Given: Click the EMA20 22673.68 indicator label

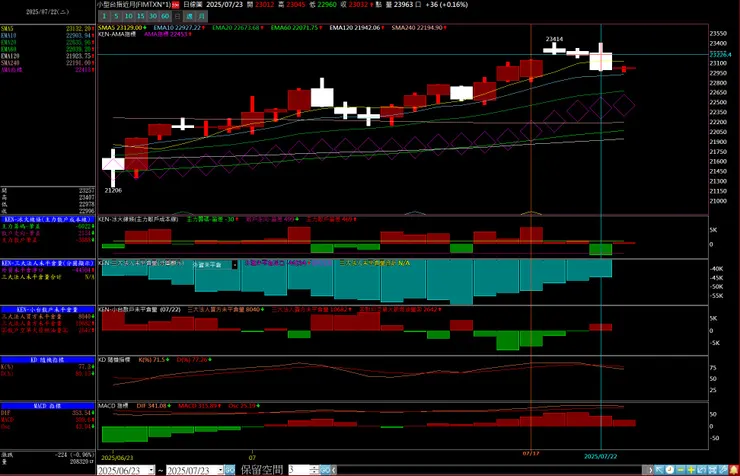Looking at the screenshot, I should pyautogui.click(x=236, y=28).
